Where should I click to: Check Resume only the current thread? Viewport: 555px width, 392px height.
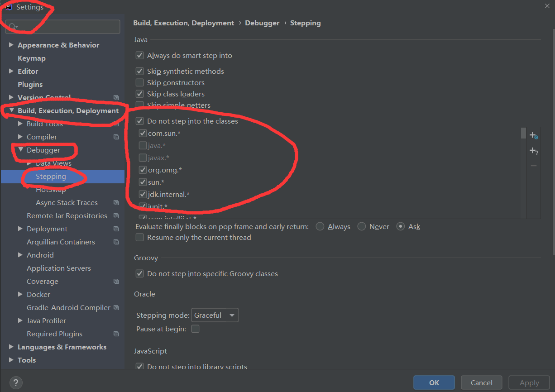[x=140, y=237]
